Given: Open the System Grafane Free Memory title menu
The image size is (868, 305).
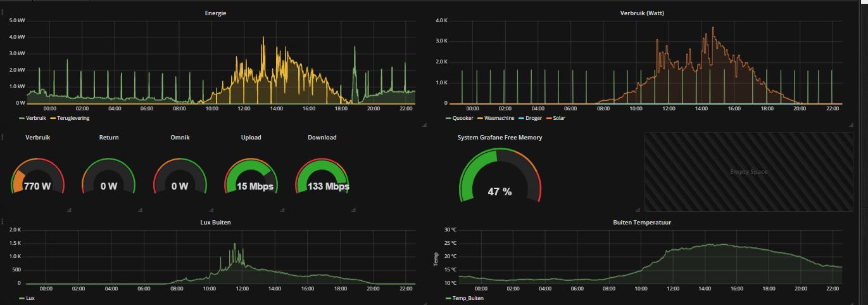Looking at the screenshot, I should pyautogui.click(x=500, y=137).
